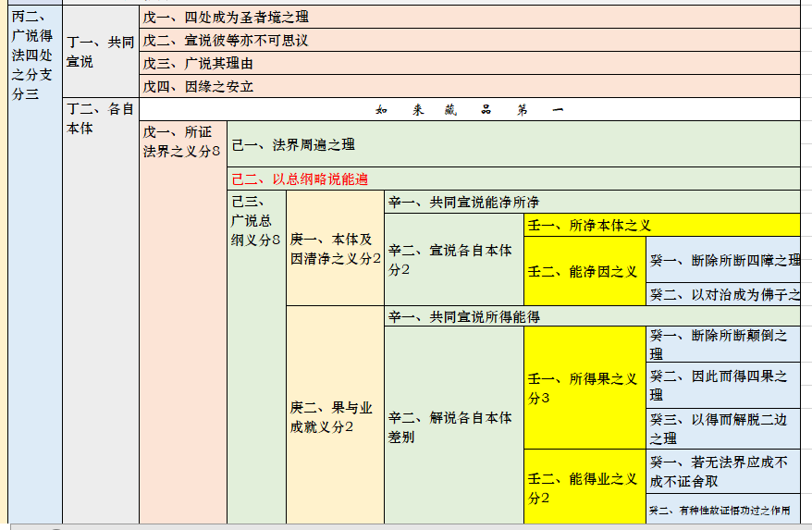Select cell 庚二、果与业成就义分2
812x530 pixels.
(x=335, y=415)
